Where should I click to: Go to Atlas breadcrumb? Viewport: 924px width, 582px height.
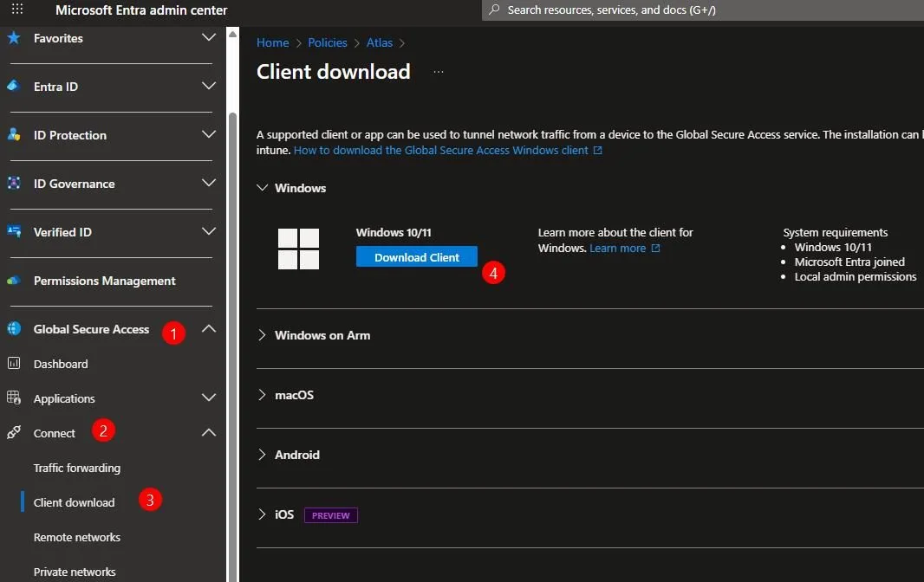point(380,43)
